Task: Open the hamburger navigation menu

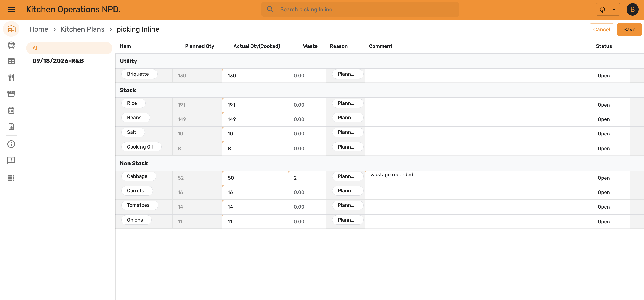Action: pos(11,10)
